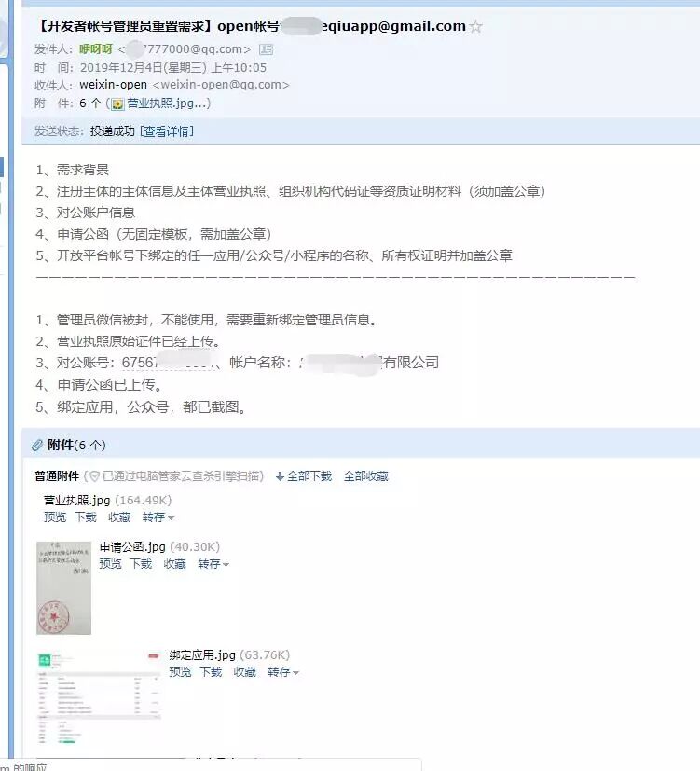Expand 转存 dropdown for 绑定应用.jpg
The image size is (700, 771).
point(283,671)
